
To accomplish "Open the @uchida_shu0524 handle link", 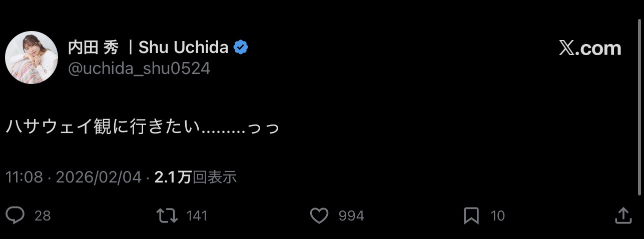I will [139, 68].
